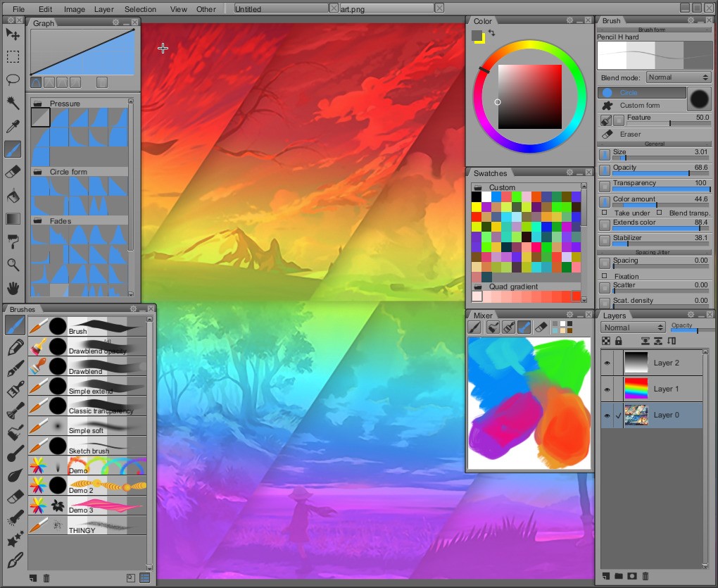This screenshot has width=718, height=588.
Task: Choose the Custom form brush shape
Action: (639, 106)
